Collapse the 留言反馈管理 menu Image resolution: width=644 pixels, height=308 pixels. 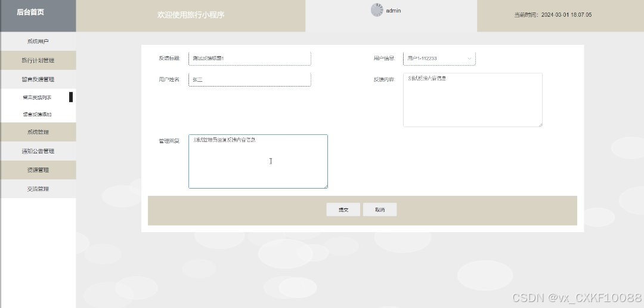(38, 79)
